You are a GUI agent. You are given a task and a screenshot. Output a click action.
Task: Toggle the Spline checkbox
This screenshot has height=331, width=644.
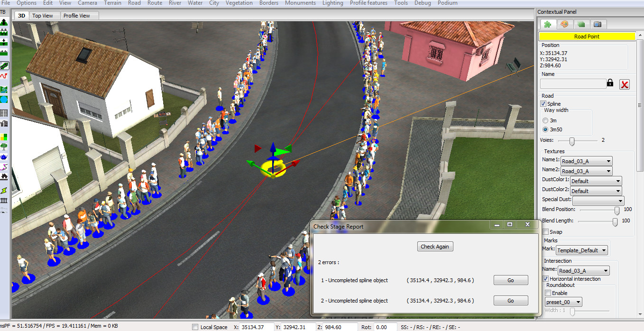[x=543, y=104]
